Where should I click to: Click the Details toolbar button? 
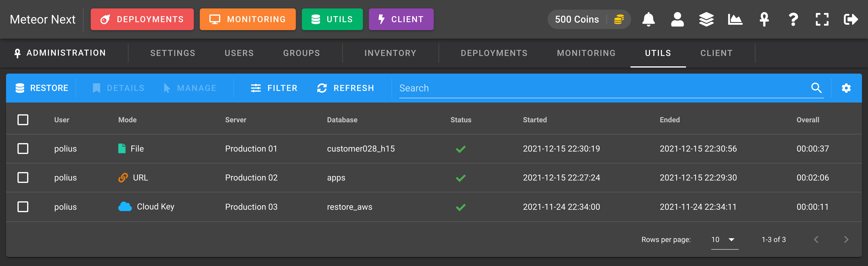[119, 88]
